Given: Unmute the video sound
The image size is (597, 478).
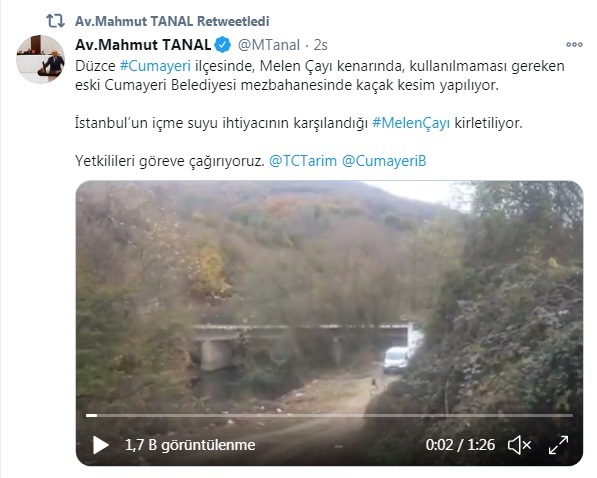Looking at the screenshot, I should click(x=519, y=445).
